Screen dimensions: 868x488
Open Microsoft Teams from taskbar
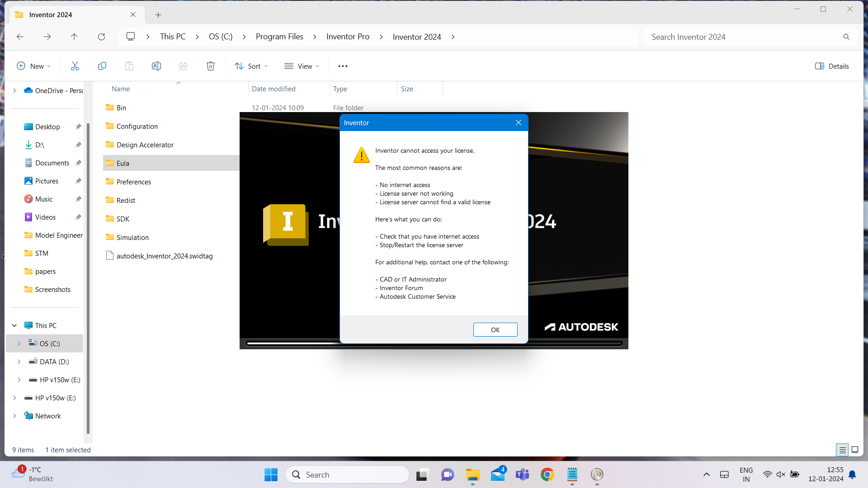click(522, 474)
